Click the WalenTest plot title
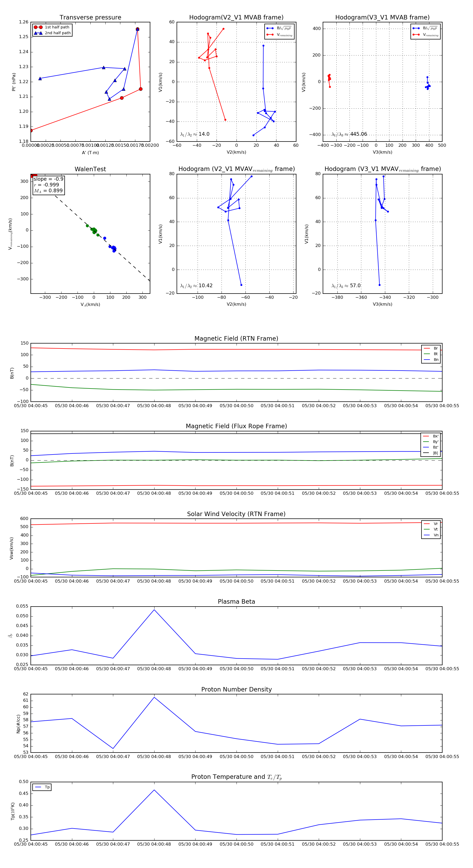Viewport: 473px width, 868px height. [90, 169]
